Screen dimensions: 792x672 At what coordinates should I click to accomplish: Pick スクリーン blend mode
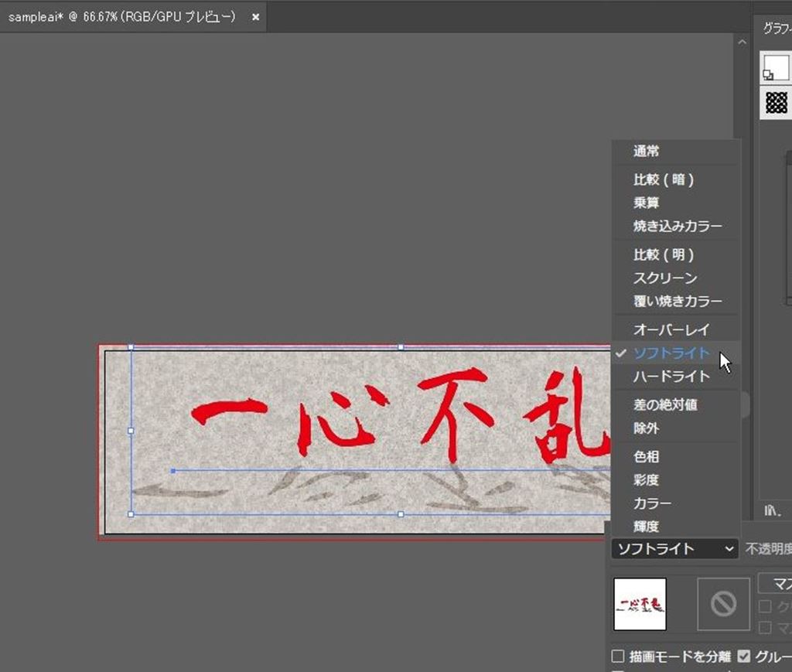(665, 278)
